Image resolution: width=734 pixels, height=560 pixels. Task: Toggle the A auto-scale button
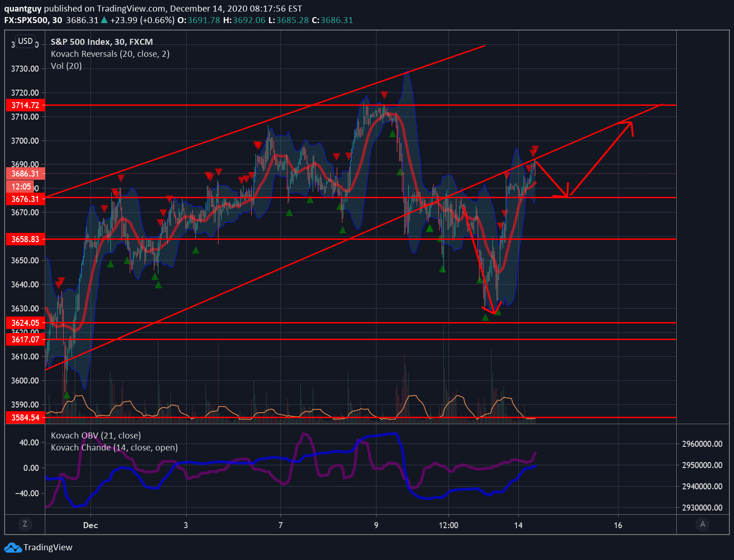[x=703, y=524]
